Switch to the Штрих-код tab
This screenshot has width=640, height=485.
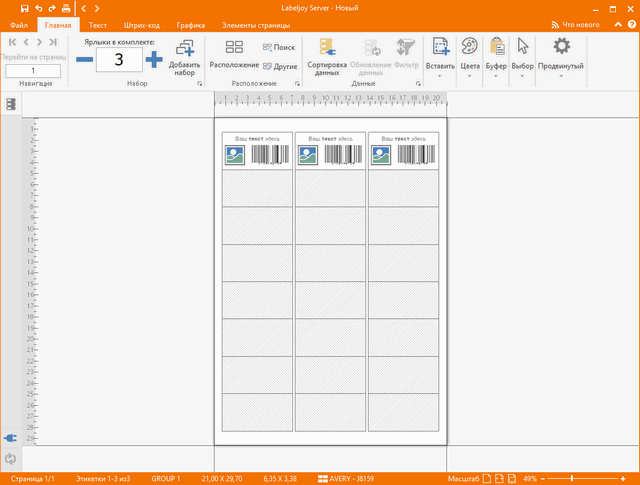click(141, 23)
